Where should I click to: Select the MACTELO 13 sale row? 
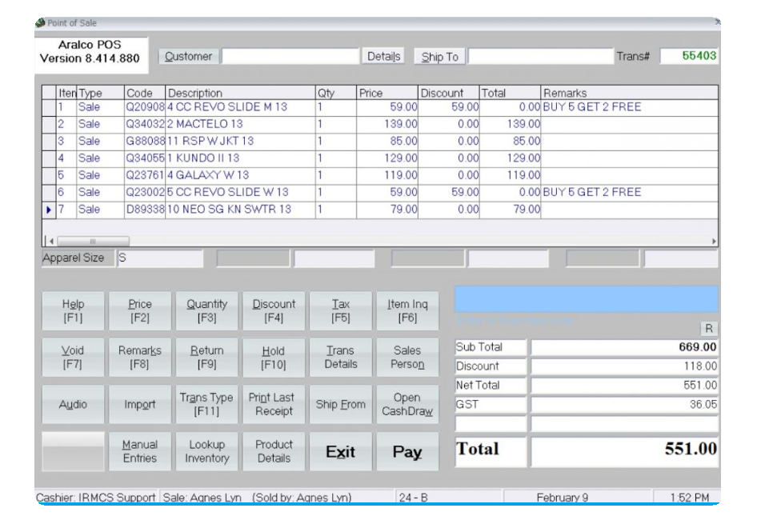[x=240, y=124]
